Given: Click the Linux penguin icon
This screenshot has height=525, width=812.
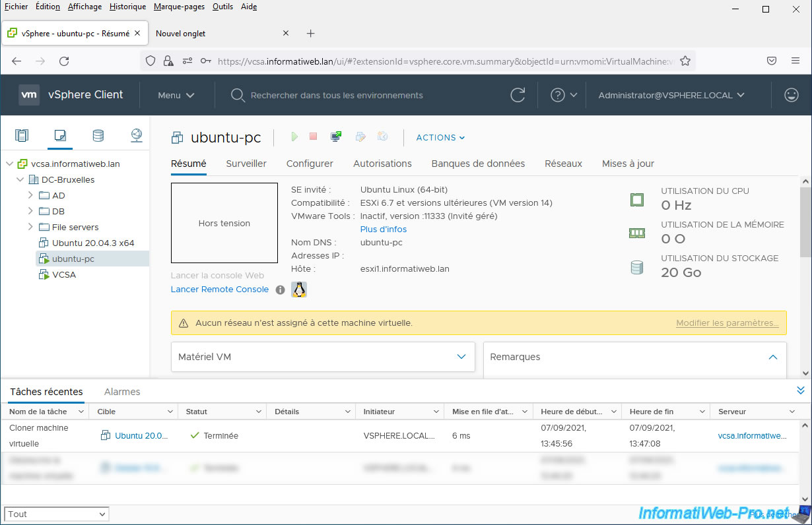Looking at the screenshot, I should [x=299, y=290].
